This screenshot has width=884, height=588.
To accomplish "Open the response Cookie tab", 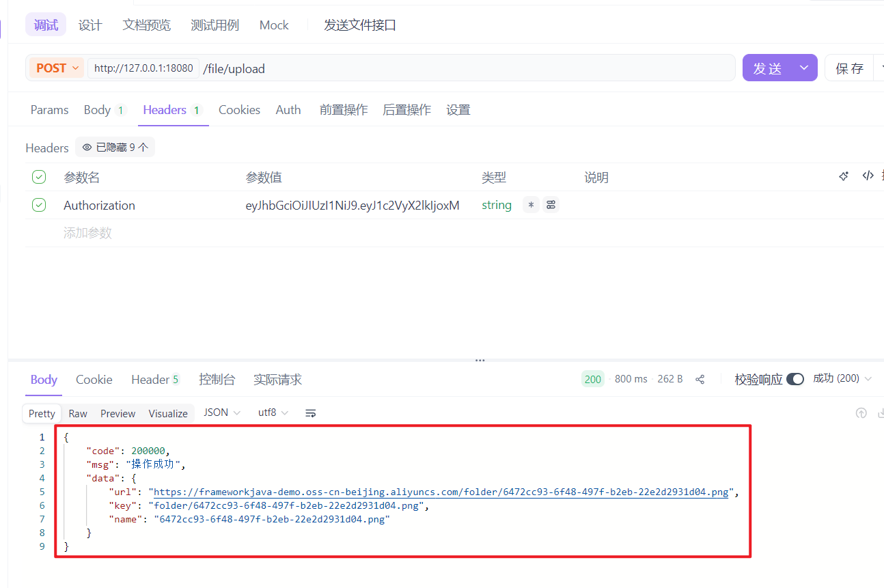I will 94,380.
